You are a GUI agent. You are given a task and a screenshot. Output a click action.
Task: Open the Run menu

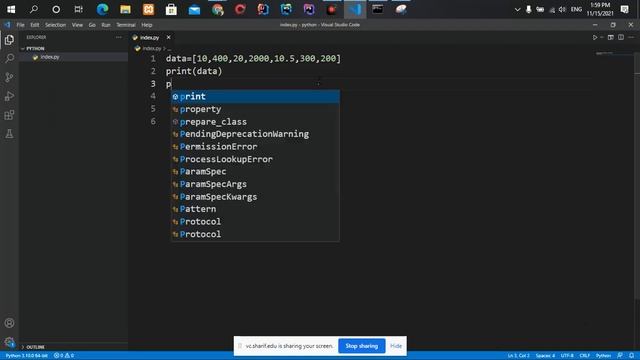click(106, 25)
